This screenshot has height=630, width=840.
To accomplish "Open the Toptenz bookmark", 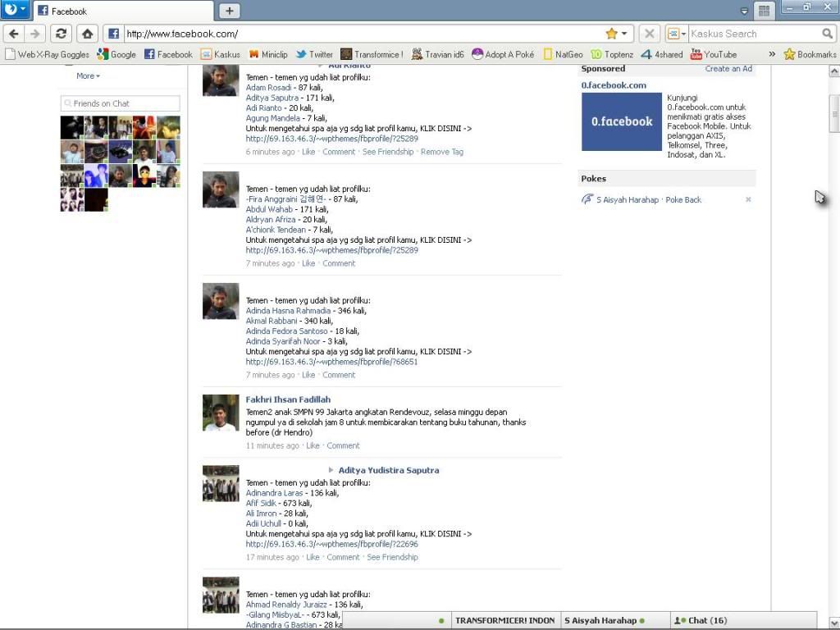I will pos(612,54).
